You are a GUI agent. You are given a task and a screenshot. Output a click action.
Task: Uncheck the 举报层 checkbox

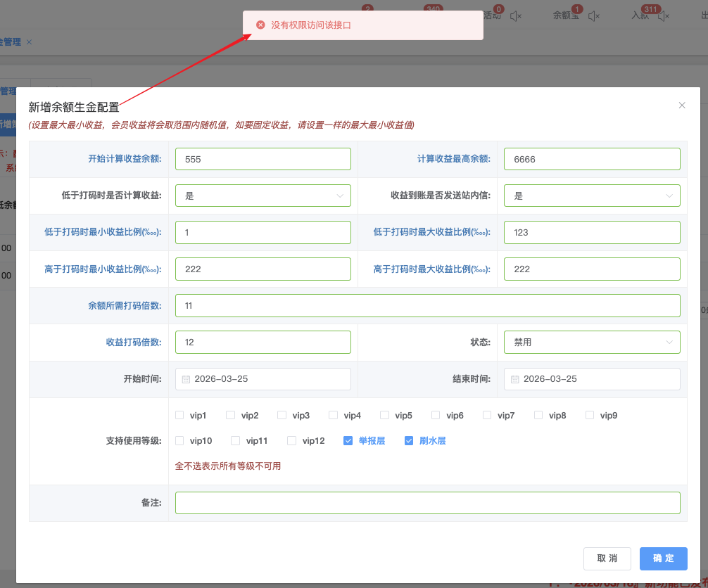[x=348, y=441]
